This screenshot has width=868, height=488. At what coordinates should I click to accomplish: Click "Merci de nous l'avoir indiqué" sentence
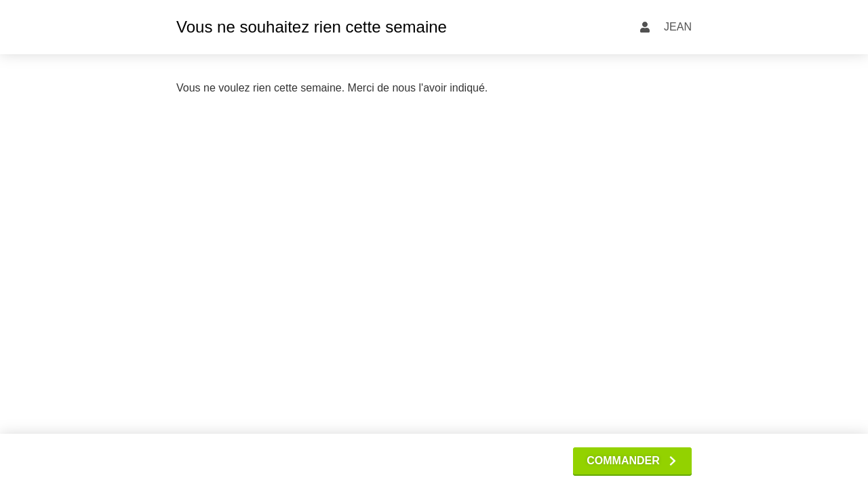(x=417, y=88)
